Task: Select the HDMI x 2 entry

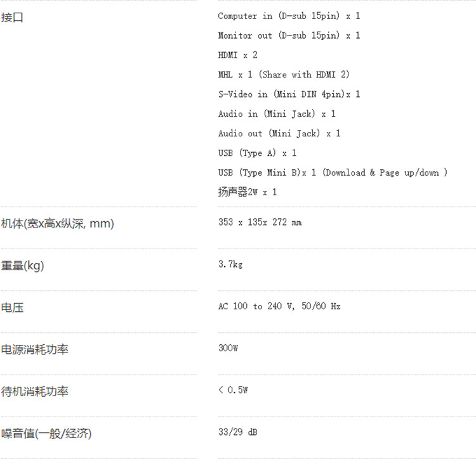Action: (238, 55)
